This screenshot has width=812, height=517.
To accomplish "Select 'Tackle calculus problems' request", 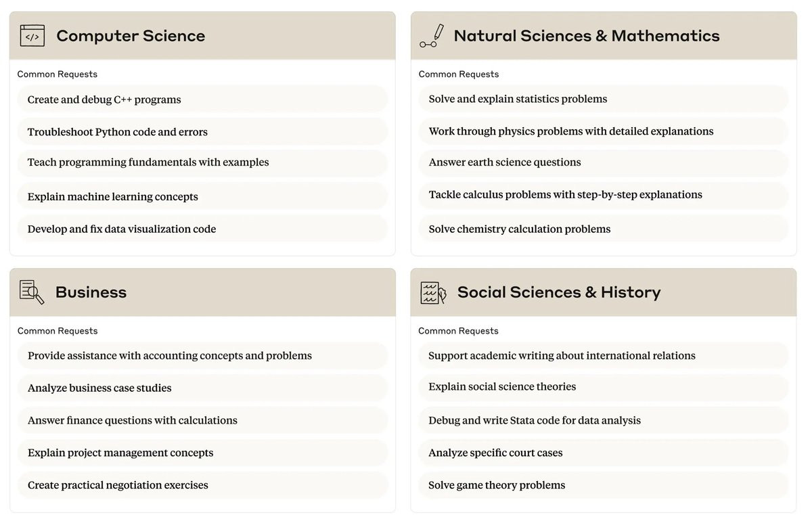I will click(x=565, y=195).
